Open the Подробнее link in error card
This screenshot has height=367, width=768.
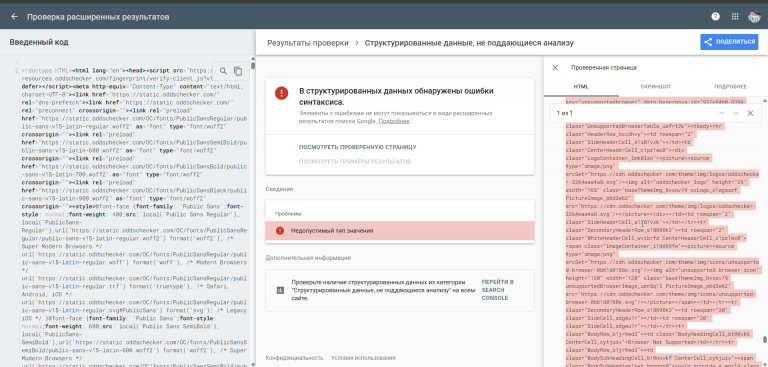pyautogui.click(x=394, y=121)
